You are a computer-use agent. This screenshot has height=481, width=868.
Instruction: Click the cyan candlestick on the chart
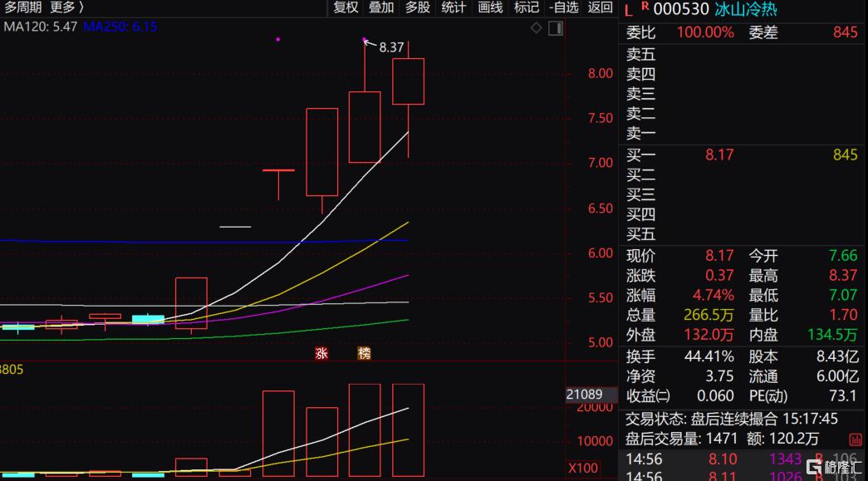tap(148, 319)
